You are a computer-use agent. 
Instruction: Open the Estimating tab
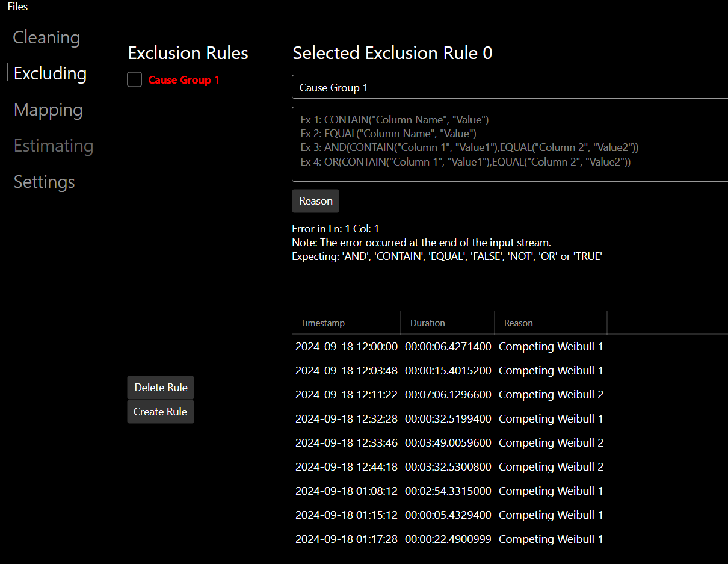54,146
